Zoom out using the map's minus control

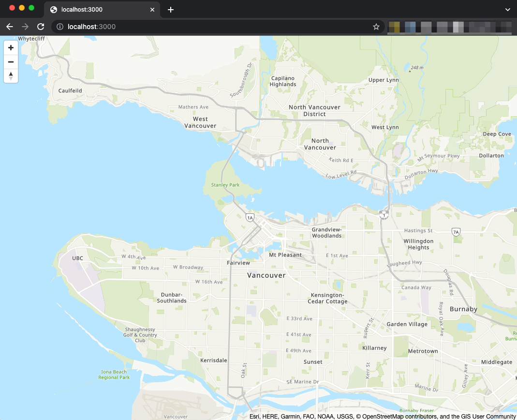tap(11, 61)
